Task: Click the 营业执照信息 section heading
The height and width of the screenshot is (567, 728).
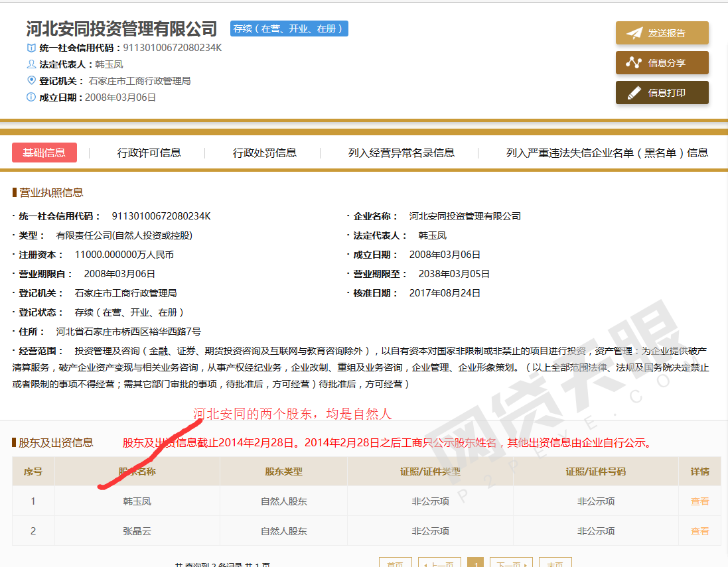Action: pos(51,192)
